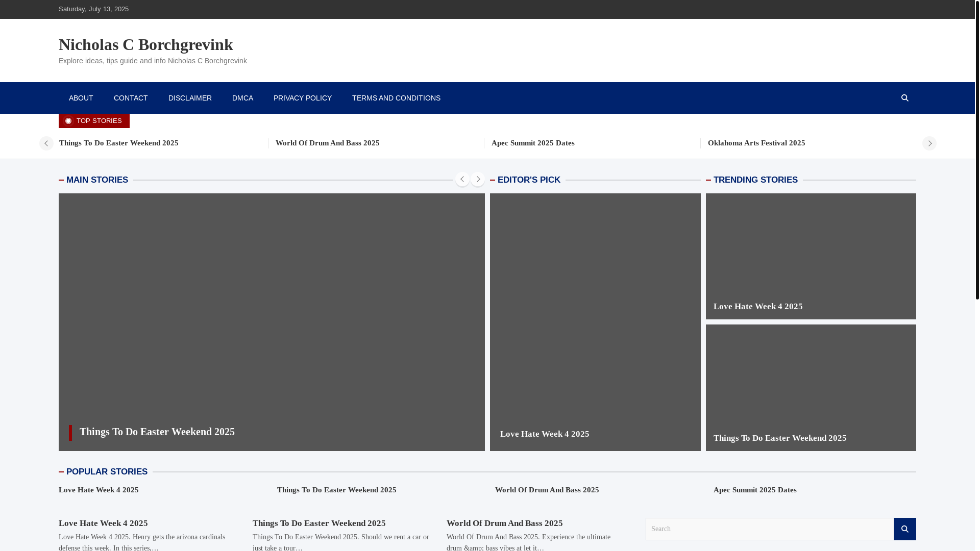980x551 pixels.
Task: Open ticker story Oklahoma Arts Festival 2025
Action: pos(756,143)
